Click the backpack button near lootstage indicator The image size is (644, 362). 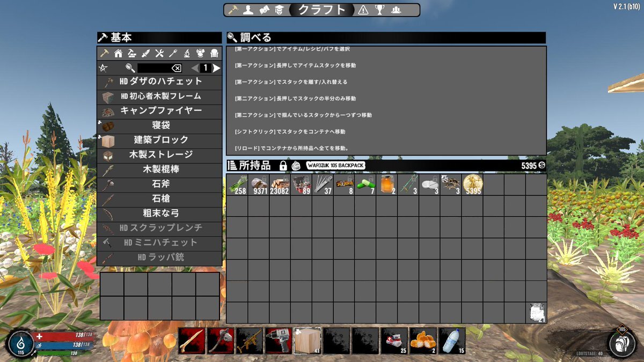click(622, 343)
